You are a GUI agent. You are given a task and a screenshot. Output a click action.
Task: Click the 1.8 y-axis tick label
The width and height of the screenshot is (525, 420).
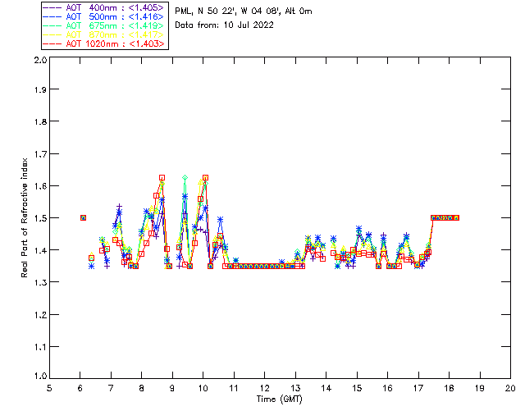40,121
